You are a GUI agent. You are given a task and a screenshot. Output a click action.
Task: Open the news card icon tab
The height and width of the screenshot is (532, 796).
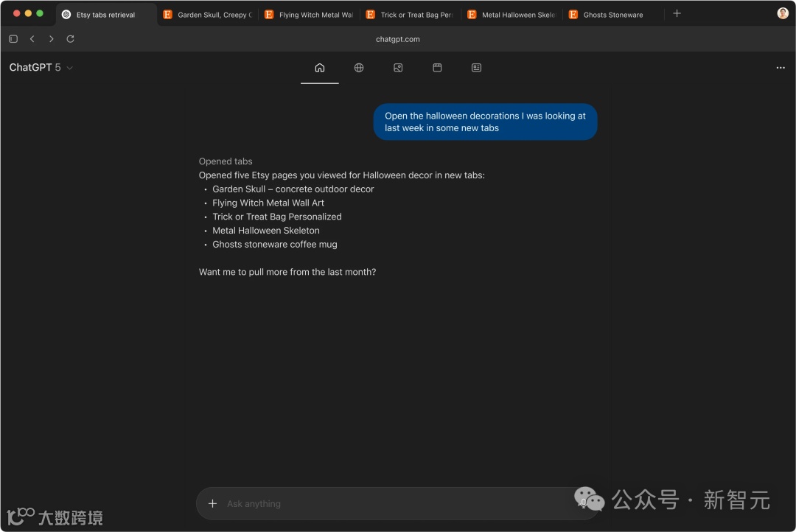pyautogui.click(x=476, y=68)
